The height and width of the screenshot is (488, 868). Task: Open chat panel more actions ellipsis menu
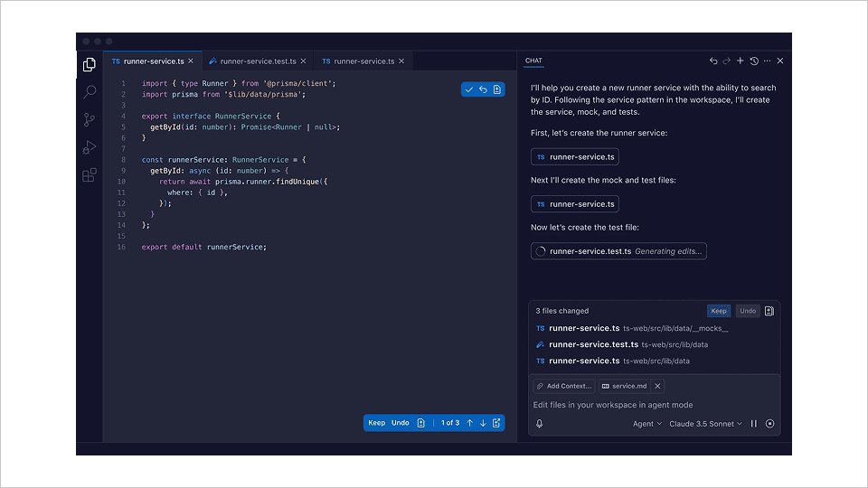pos(767,61)
